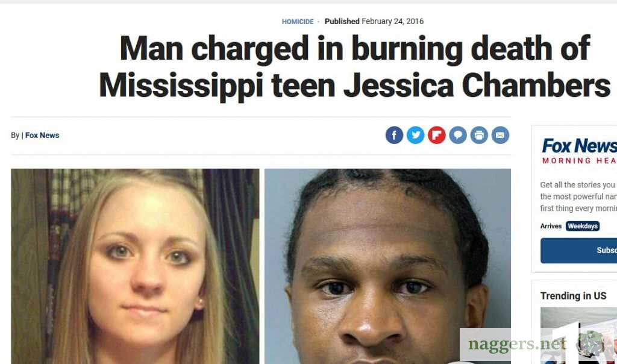This screenshot has height=364, width=617.
Task: Open comments with the speech bubble icon
Action: tap(458, 136)
